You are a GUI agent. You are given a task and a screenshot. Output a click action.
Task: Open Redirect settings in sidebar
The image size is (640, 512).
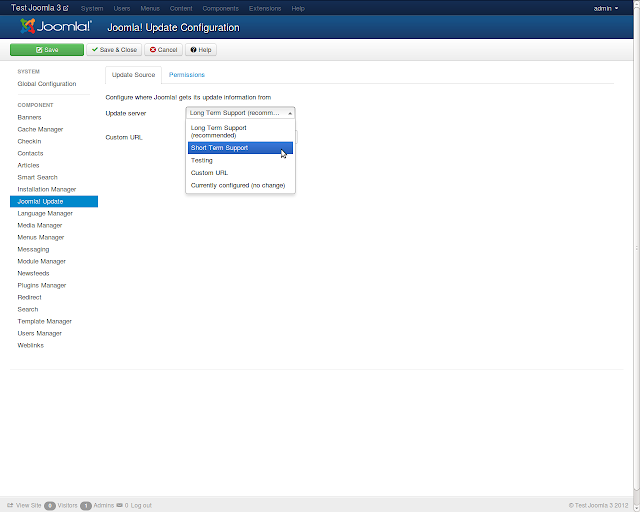tap(29, 297)
